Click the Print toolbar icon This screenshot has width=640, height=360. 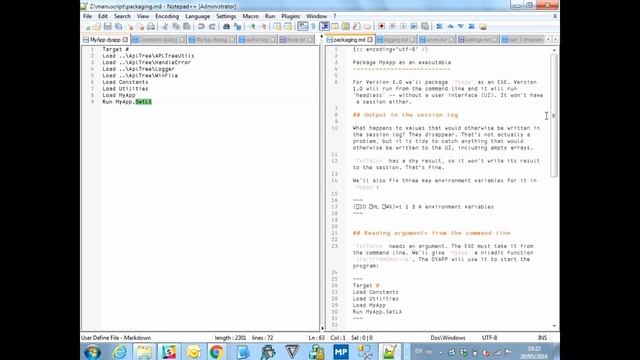151,27
